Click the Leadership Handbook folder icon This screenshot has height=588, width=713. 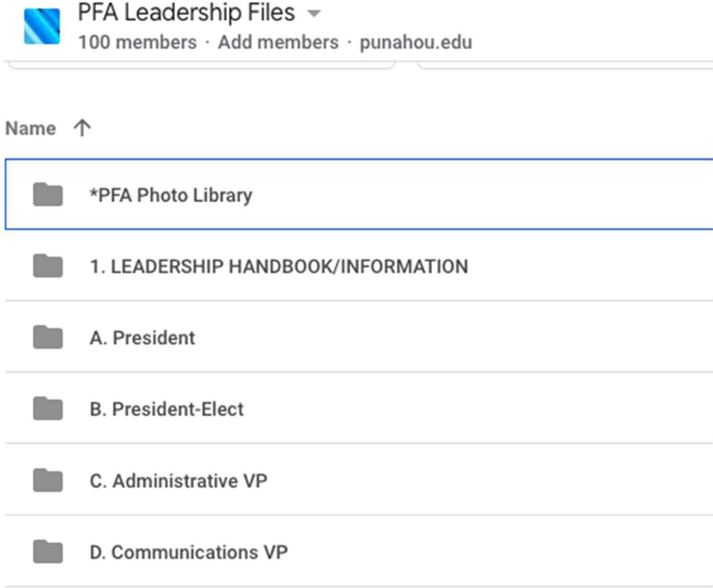[x=48, y=266]
